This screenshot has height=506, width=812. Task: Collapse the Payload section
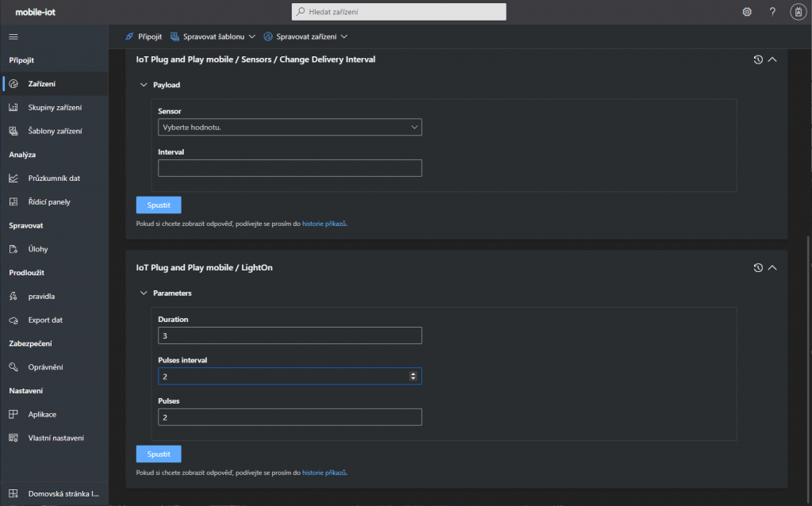click(144, 85)
